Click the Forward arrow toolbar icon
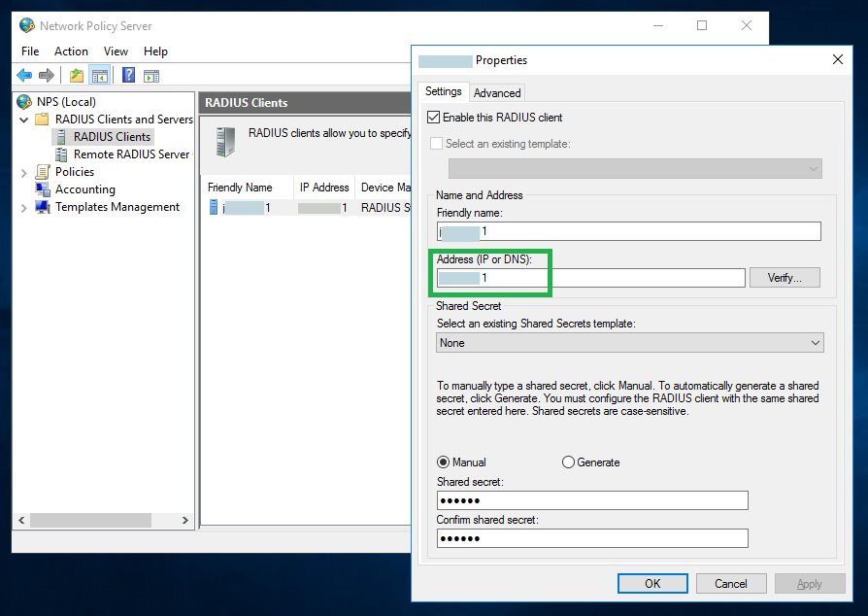The width and height of the screenshot is (868, 616). click(46, 76)
